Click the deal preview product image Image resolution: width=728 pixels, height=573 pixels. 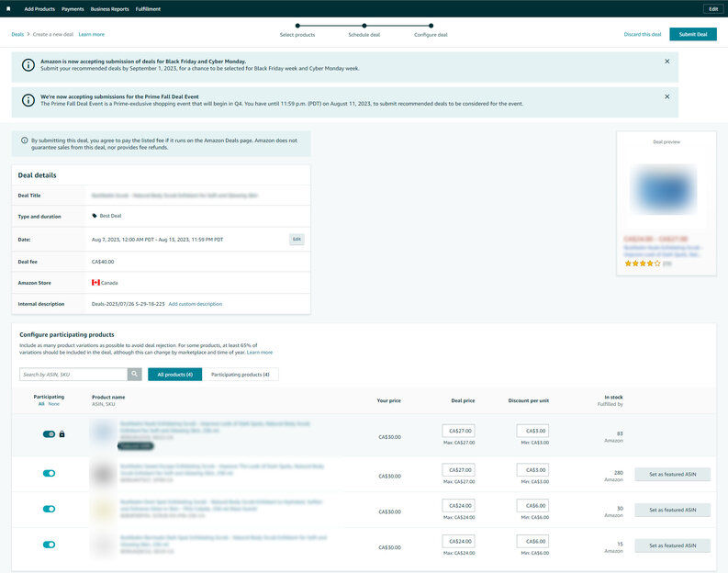click(x=664, y=189)
